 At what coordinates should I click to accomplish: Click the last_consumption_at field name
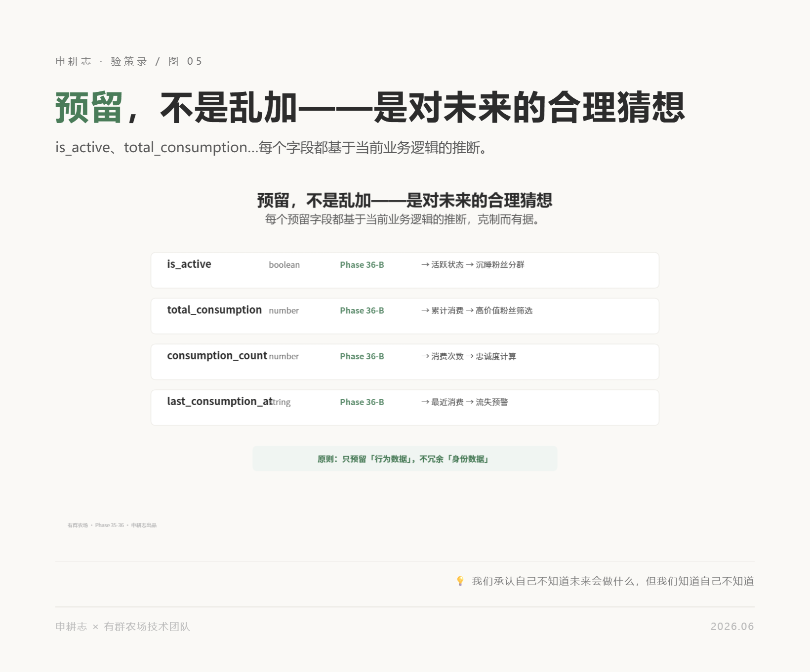tap(220, 401)
